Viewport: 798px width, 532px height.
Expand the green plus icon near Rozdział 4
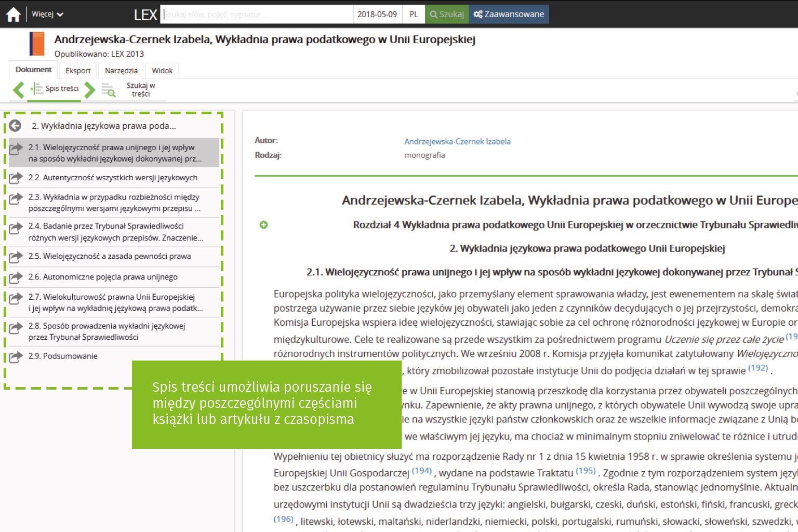pos(264,225)
